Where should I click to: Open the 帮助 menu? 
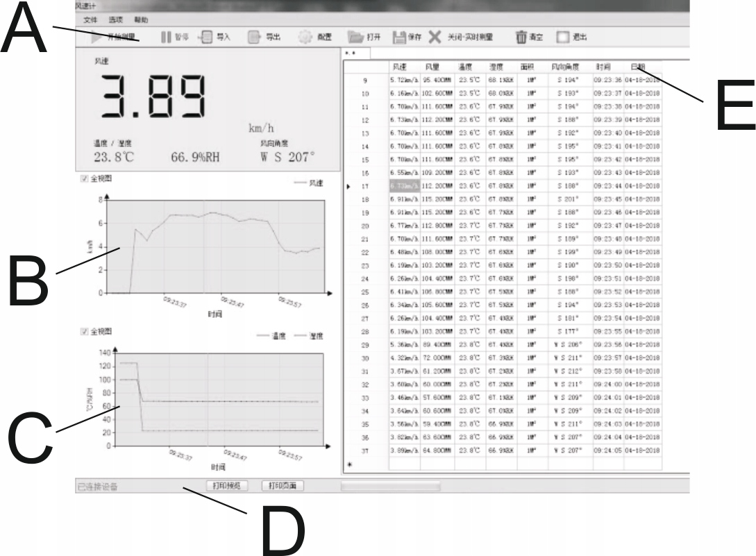[141, 19]
